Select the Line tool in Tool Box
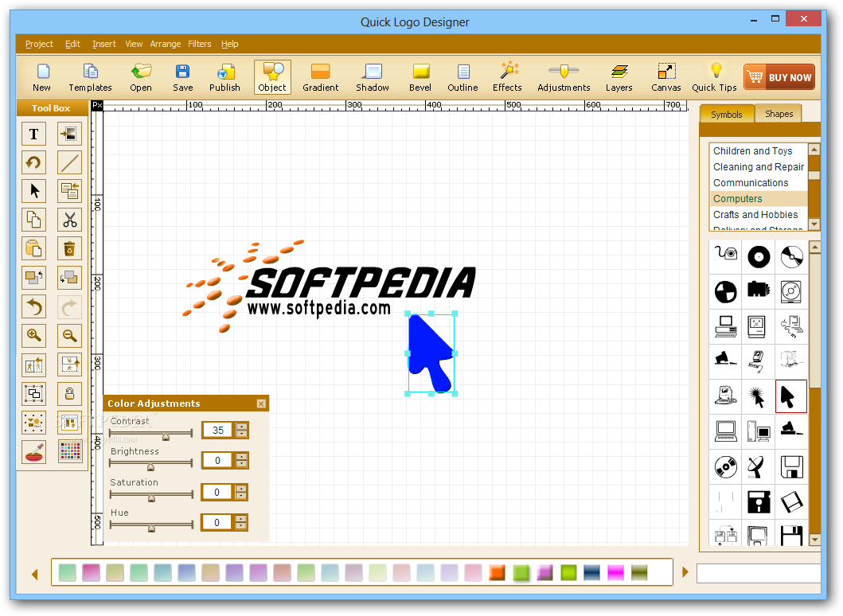The height and width of the screenshot is (616, 843). (70, 162)
